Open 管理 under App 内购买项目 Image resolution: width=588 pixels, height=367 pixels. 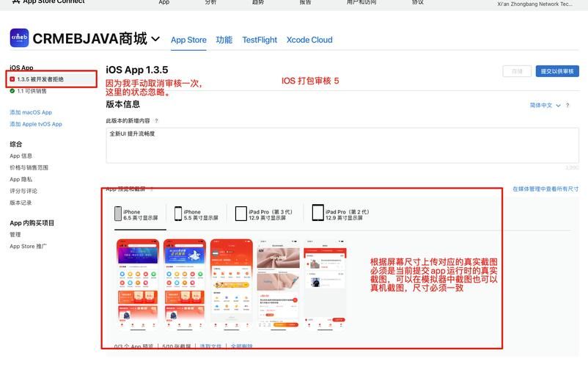[15, 234]
